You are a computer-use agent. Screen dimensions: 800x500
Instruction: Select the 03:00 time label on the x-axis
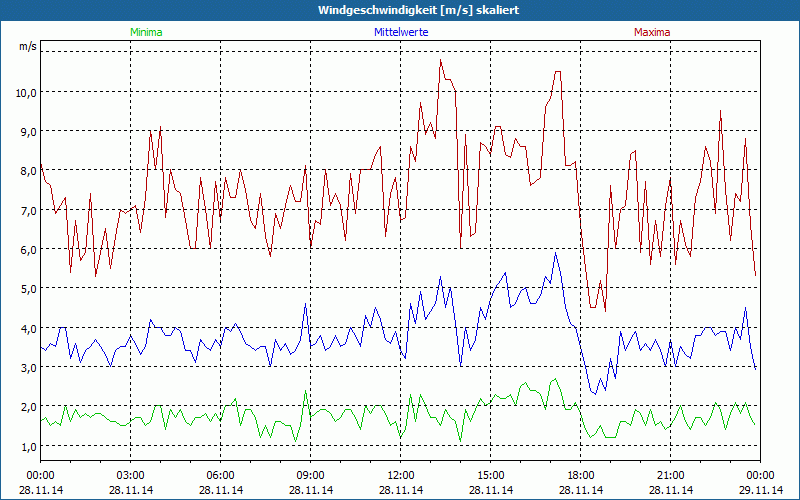coord(131,475)
